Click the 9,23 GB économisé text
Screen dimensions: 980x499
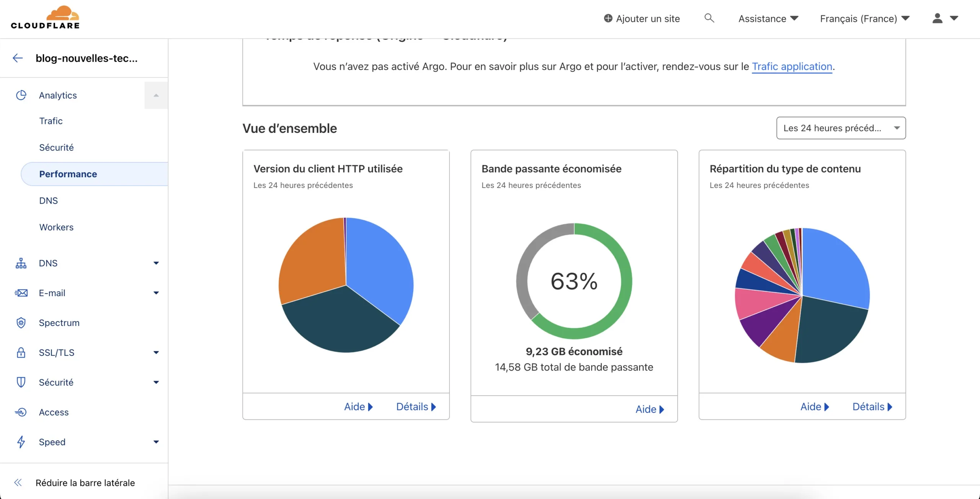pyautogui.click(x=574, y=351)
